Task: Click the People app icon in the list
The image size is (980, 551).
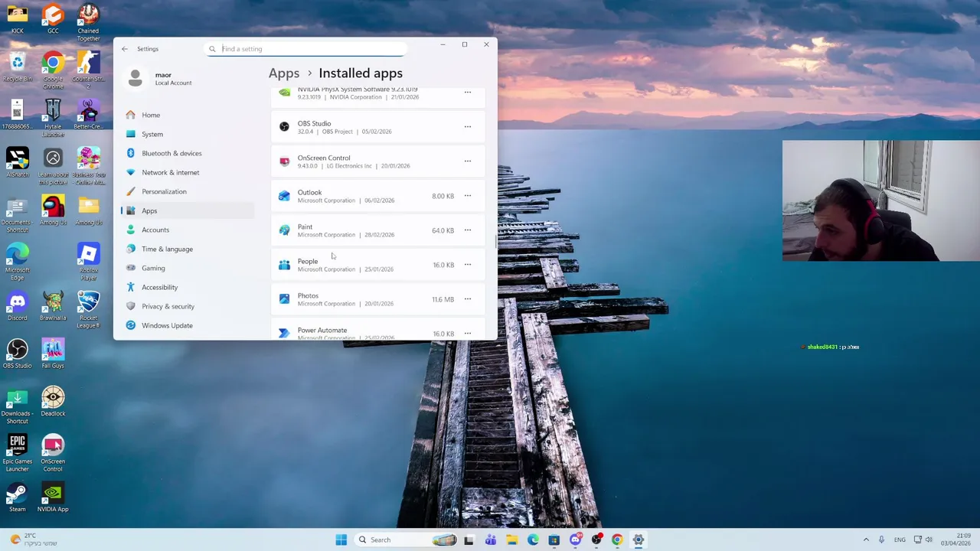Action: coord(284,265)
